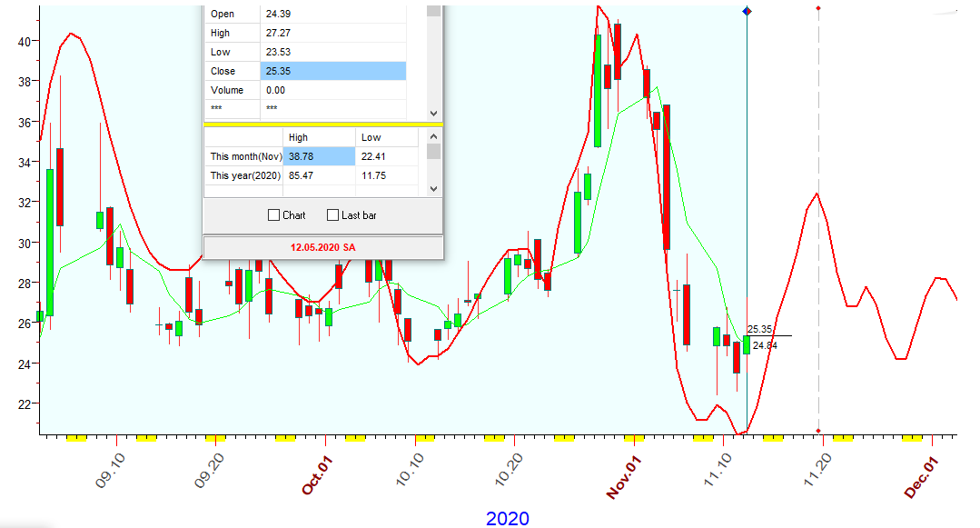Click the 2020 year label

507,518
